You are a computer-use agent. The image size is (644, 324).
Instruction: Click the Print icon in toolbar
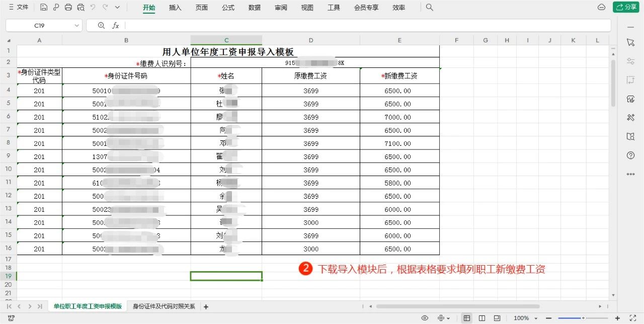(68, 8)
